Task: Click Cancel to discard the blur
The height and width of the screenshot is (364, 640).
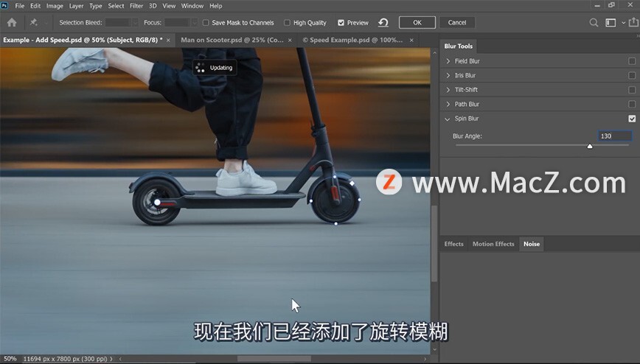Action: [457, 22]
